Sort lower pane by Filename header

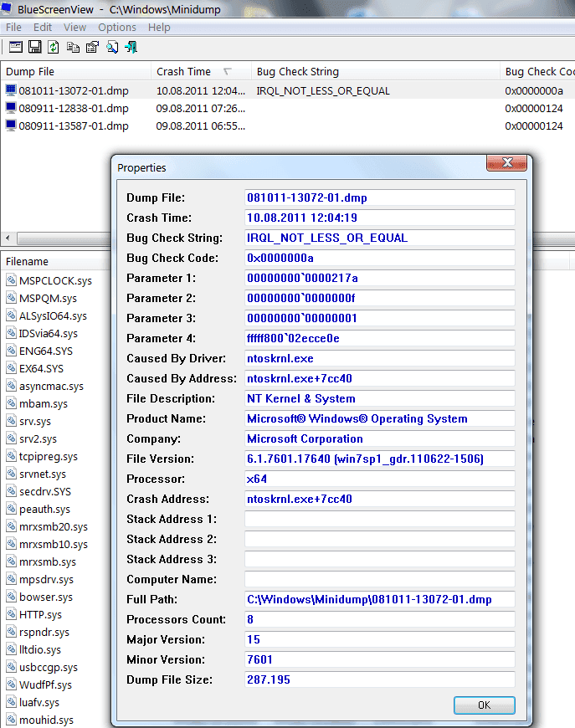(56, 261)
